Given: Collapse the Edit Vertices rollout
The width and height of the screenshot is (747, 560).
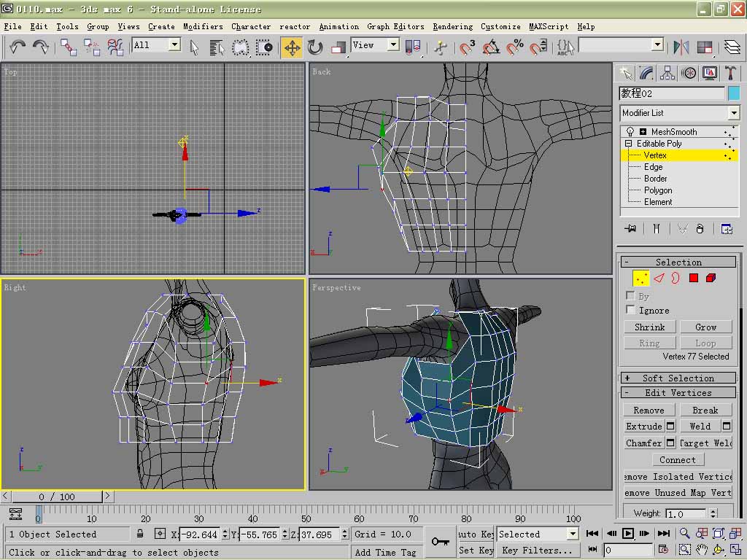Looking at the screenshot, I should tap(678, 393).
